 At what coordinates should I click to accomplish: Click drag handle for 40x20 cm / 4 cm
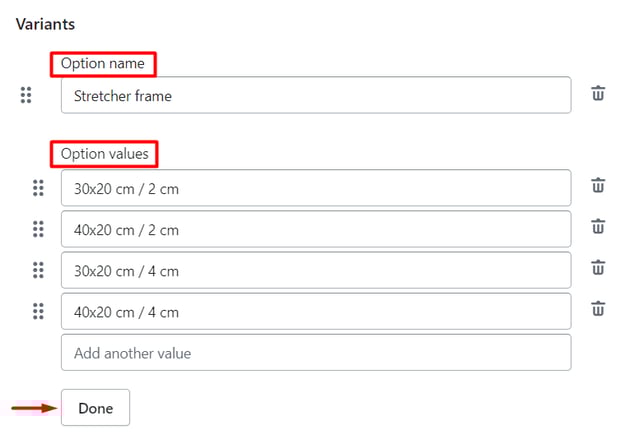38,311
